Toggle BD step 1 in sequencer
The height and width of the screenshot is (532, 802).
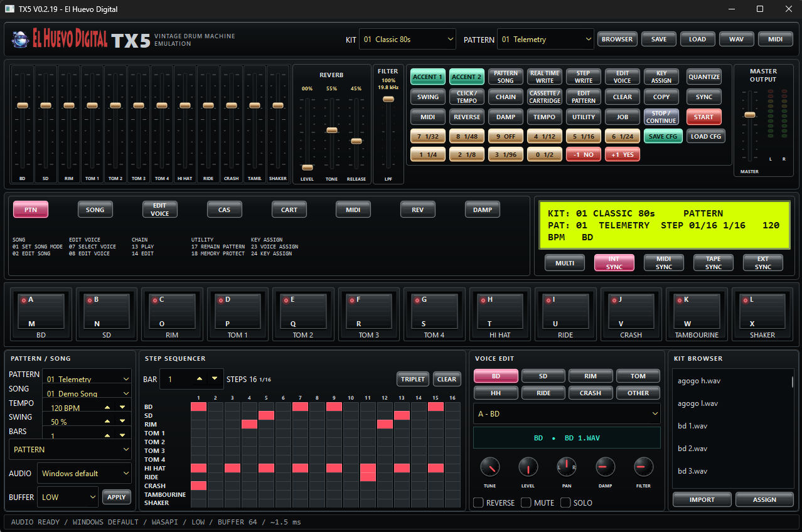198,407
